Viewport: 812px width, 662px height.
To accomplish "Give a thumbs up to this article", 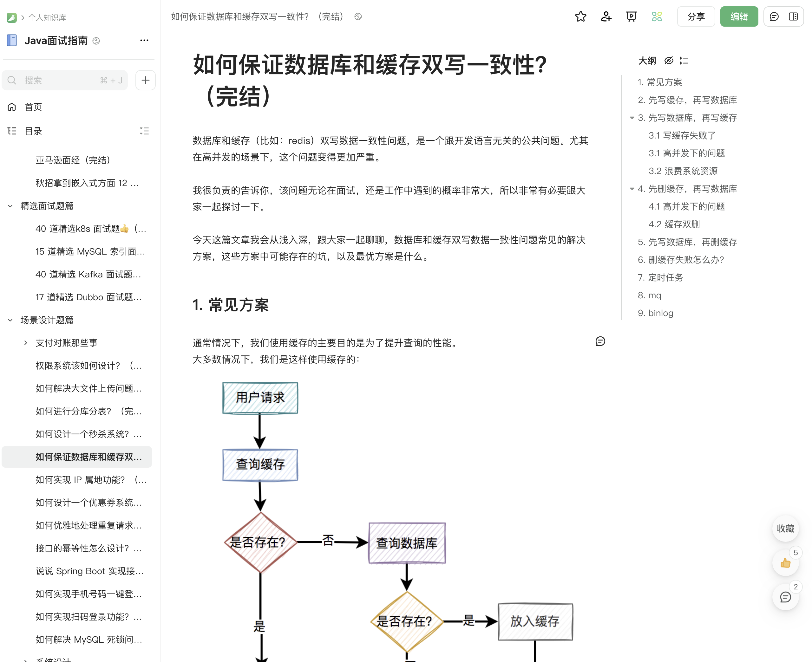I will pyautogui.click(x=785, y=563).
